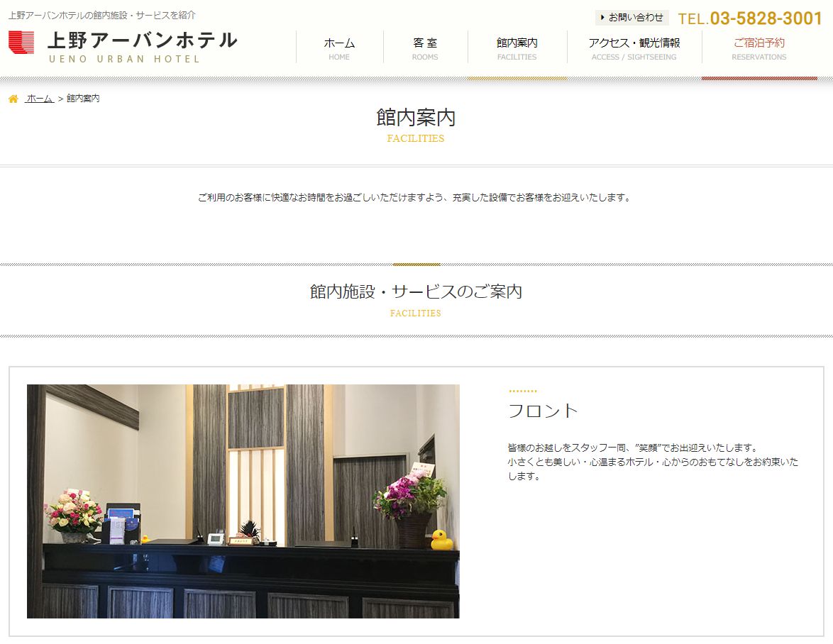Click the TEL.03-5828-3001 phone number

tap(750, 18)
